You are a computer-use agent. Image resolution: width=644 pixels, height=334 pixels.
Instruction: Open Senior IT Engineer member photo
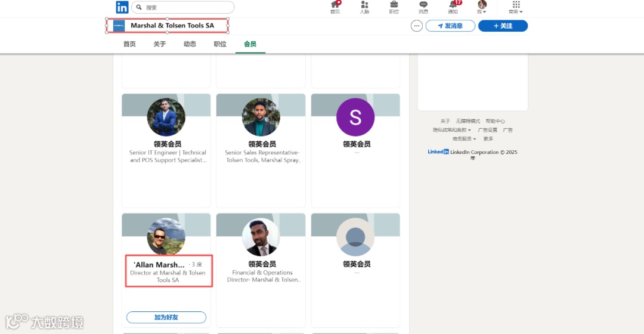pos(166,117)
